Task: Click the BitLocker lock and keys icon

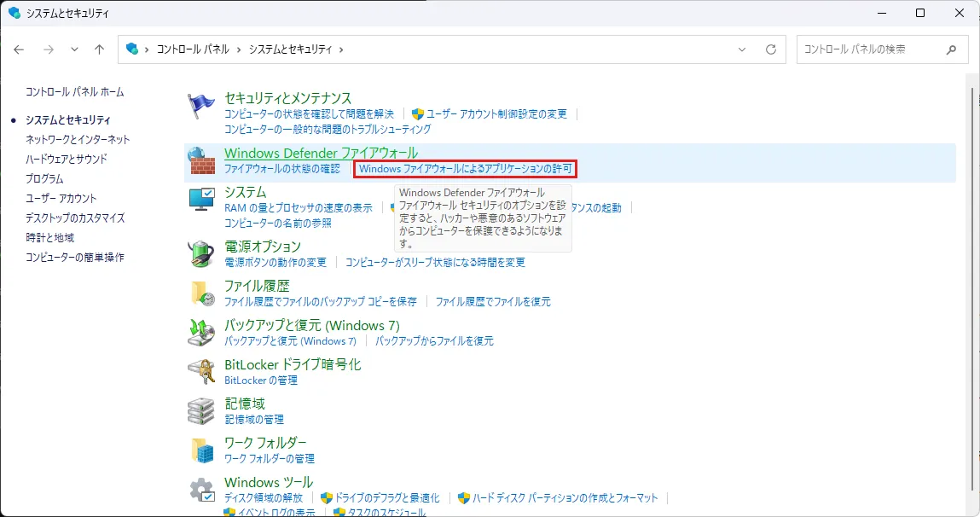Action: point(200,371)
